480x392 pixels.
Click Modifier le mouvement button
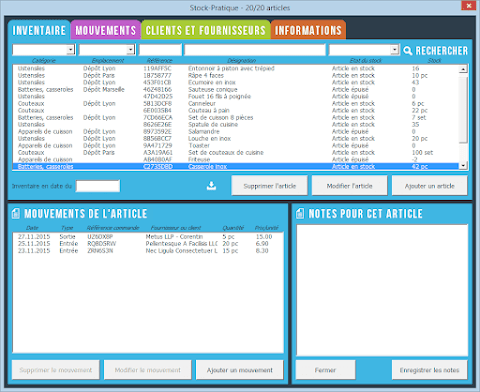pos(148,370)
